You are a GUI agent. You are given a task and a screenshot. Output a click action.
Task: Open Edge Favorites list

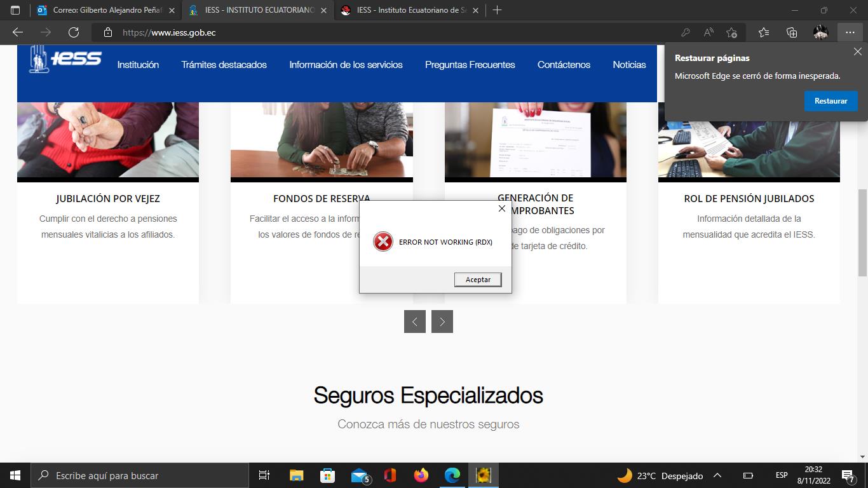tap(764, 32)
